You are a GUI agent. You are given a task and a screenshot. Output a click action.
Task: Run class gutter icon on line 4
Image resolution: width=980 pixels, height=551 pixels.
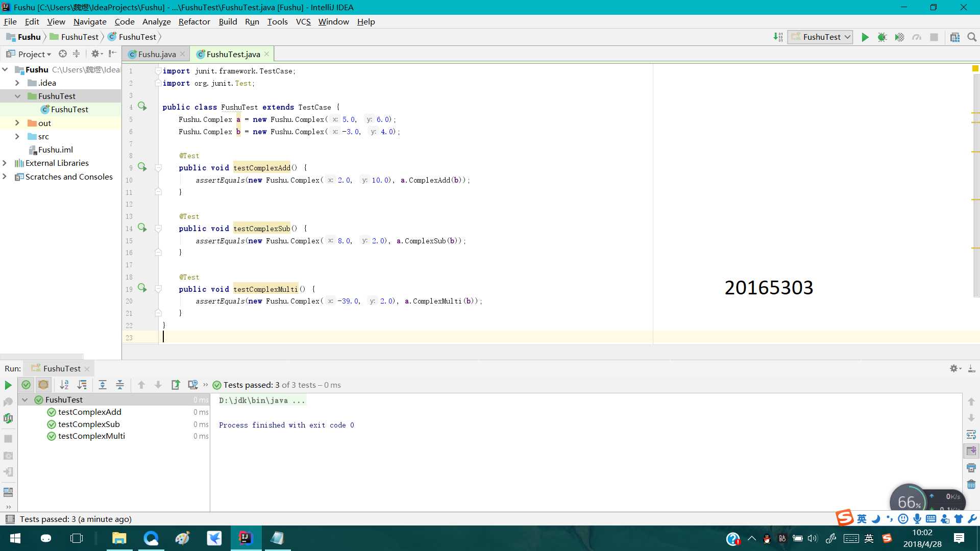click(142, 107)
